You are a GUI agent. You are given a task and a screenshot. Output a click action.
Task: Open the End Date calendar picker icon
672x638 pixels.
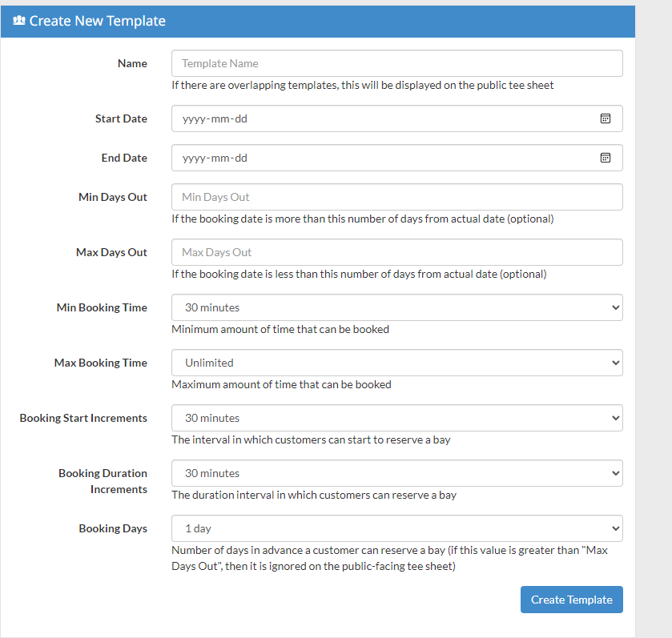click(606, 158)
